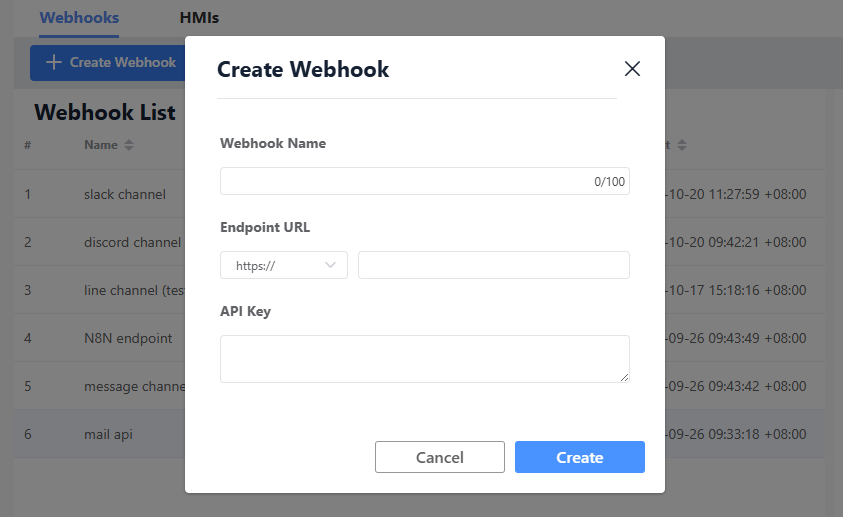Close the Create Webhook dialog
This screenshot has height=517, width=843.
632,69
